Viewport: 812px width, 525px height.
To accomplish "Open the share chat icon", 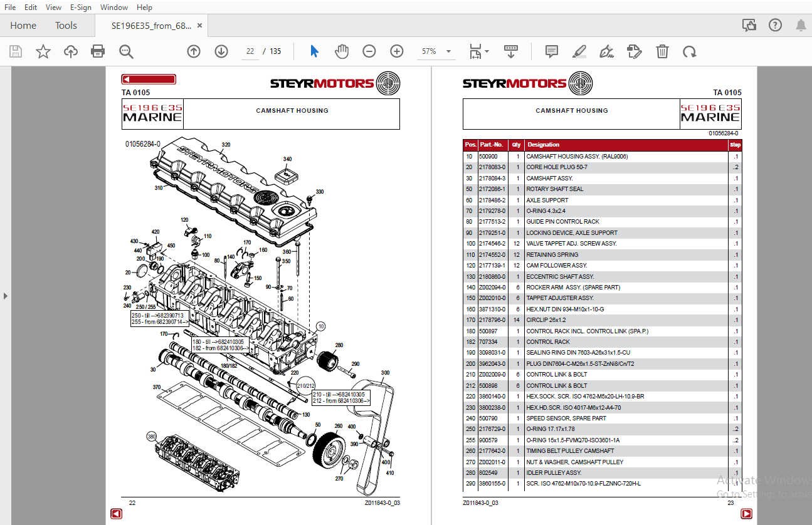I will [749, 25].
